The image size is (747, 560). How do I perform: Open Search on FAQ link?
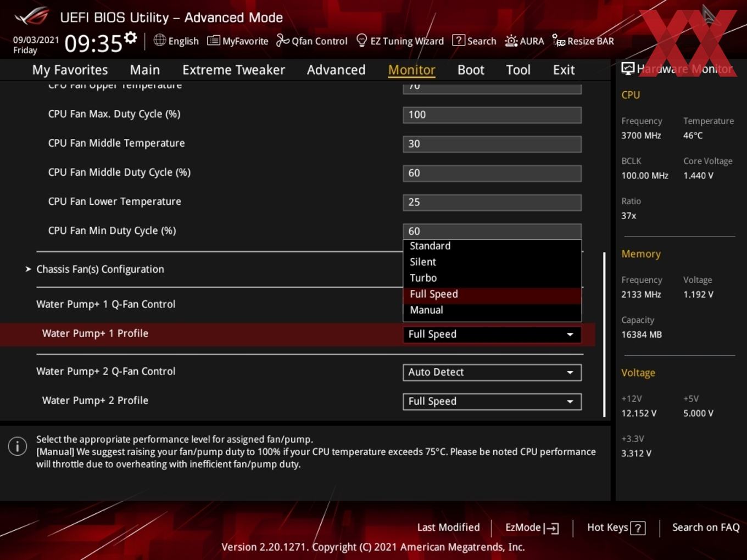[x=706, y=528]
